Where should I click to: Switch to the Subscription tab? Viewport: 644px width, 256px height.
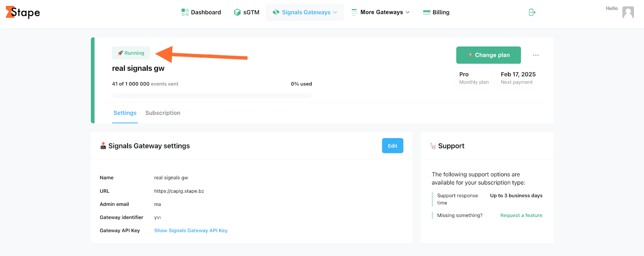[x=163, y=113]
